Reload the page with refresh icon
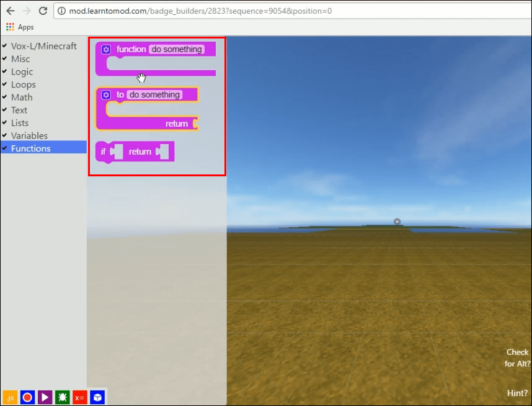532x406 pixels. coord(43,11)
